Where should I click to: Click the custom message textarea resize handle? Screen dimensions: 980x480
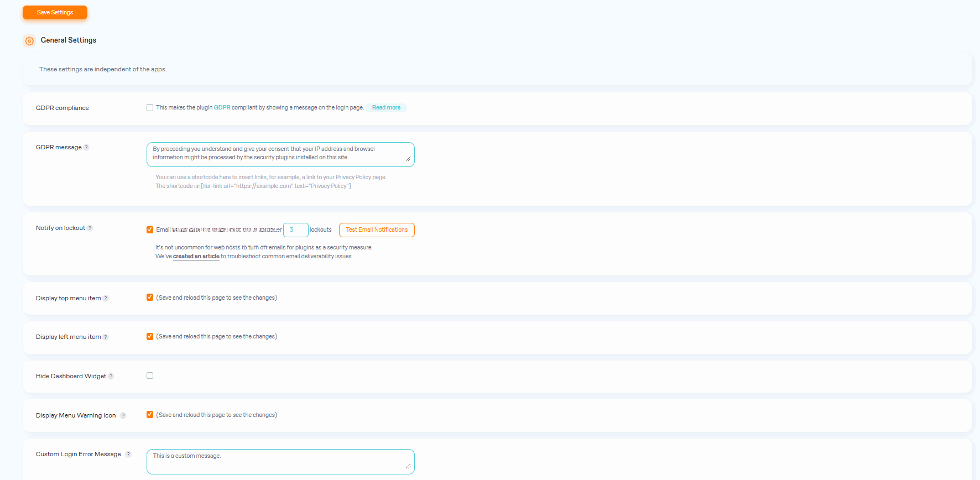[408, 466]
